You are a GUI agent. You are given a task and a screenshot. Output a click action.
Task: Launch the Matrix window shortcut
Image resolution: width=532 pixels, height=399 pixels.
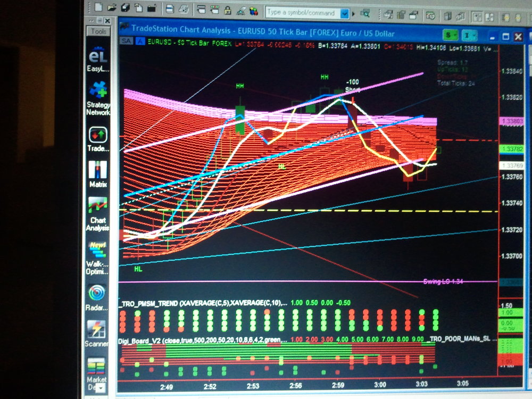tap(98, 174)
